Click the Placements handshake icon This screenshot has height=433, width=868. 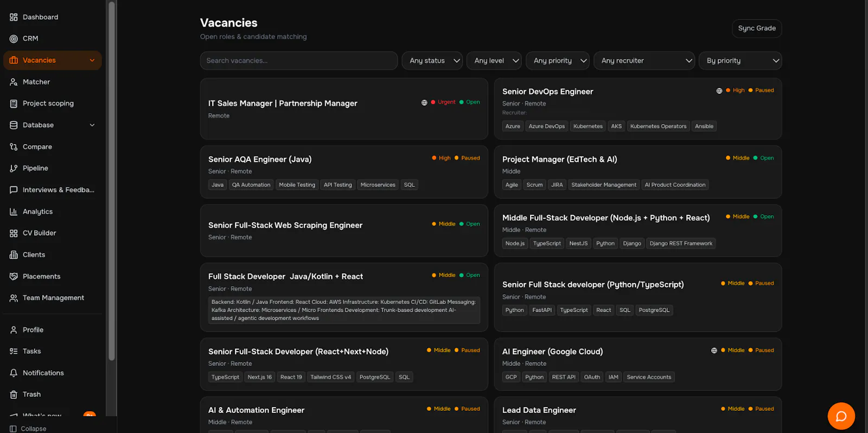pos(14,276)
